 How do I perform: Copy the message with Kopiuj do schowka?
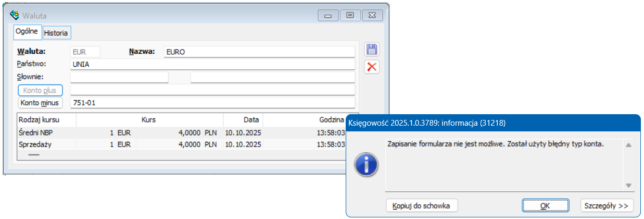click(422, 205)
